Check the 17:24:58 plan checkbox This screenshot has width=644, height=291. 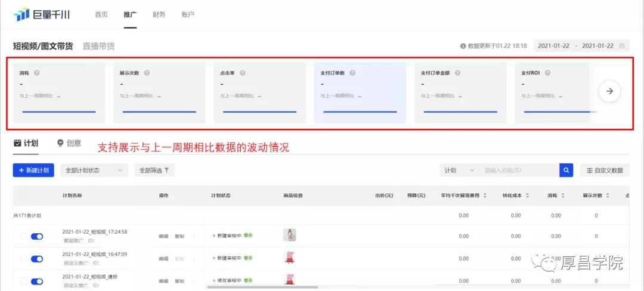click(x=24, y=236)
